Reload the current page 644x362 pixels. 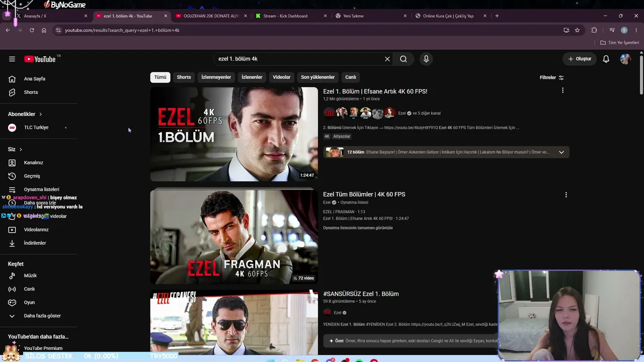[x=32, y=30]
